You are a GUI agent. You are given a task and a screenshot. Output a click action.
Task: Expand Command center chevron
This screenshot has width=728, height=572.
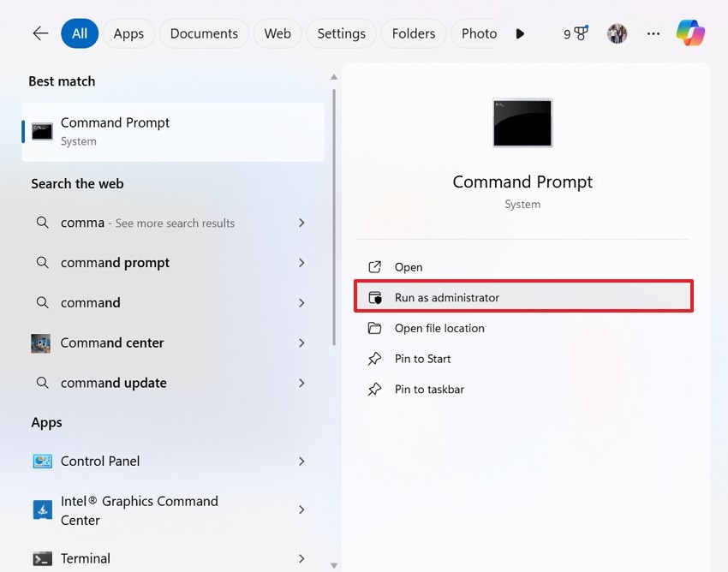[301, 343]
